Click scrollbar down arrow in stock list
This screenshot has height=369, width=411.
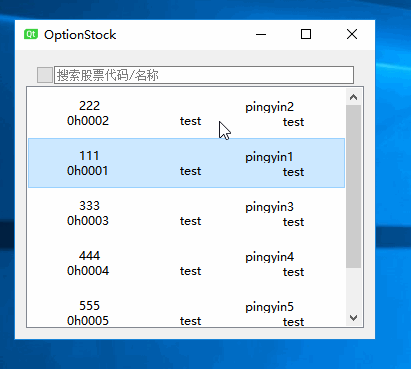pyautogui.click(x=353, y=318)
